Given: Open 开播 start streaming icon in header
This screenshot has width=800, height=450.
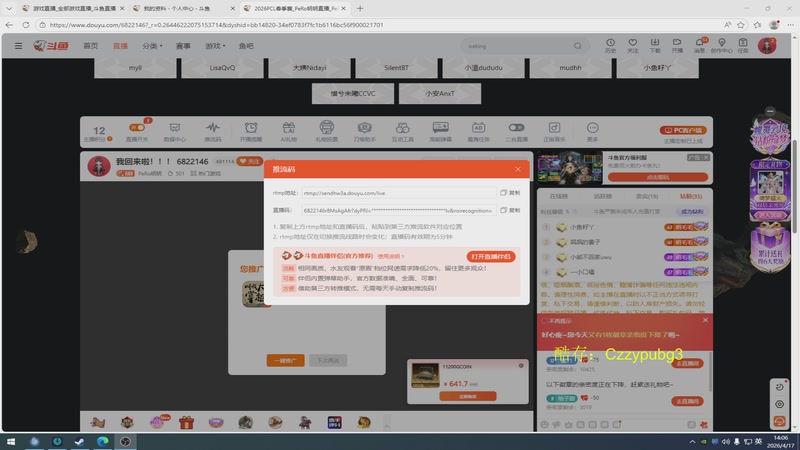Looking at the screenshot, I should pos(677,46).
